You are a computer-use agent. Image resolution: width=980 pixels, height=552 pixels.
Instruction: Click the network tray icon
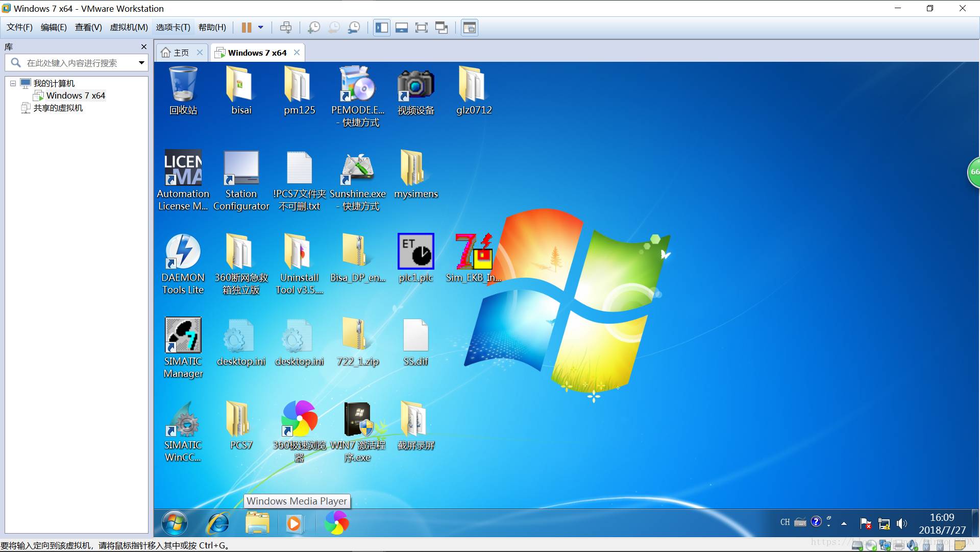pyautogui.click(x=884, y=523)
